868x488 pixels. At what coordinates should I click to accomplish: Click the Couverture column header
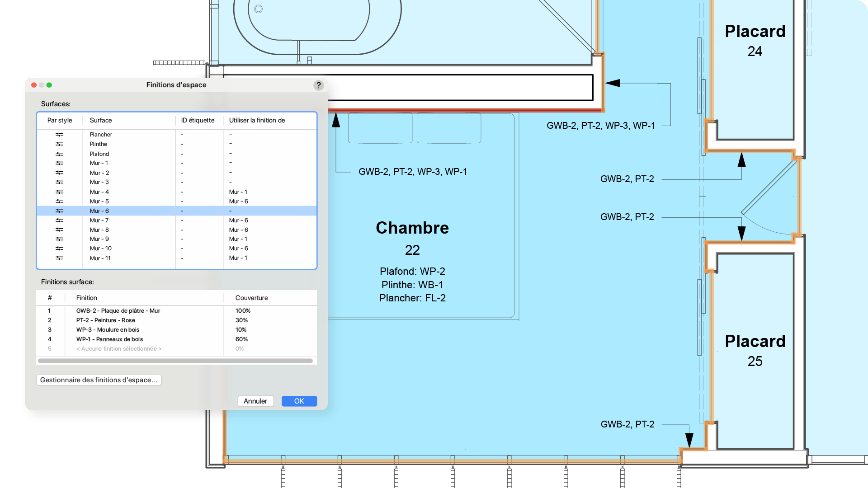[x=251, y=298]
